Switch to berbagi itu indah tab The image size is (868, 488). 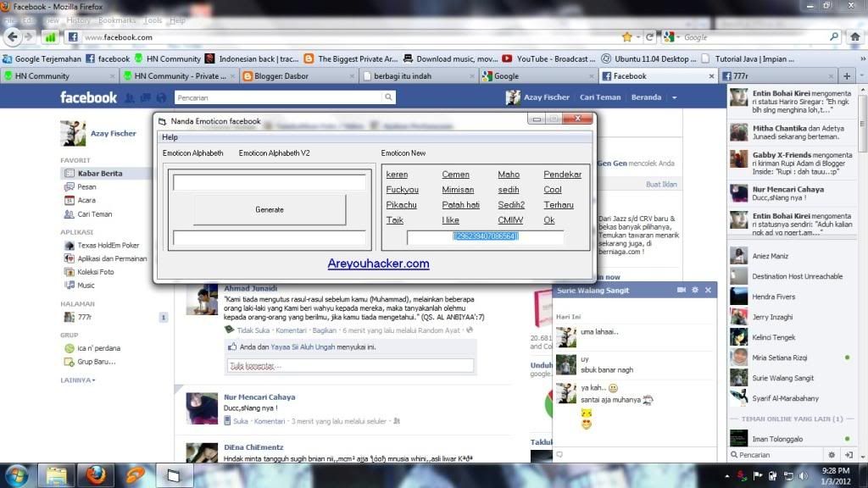(418, 75)
